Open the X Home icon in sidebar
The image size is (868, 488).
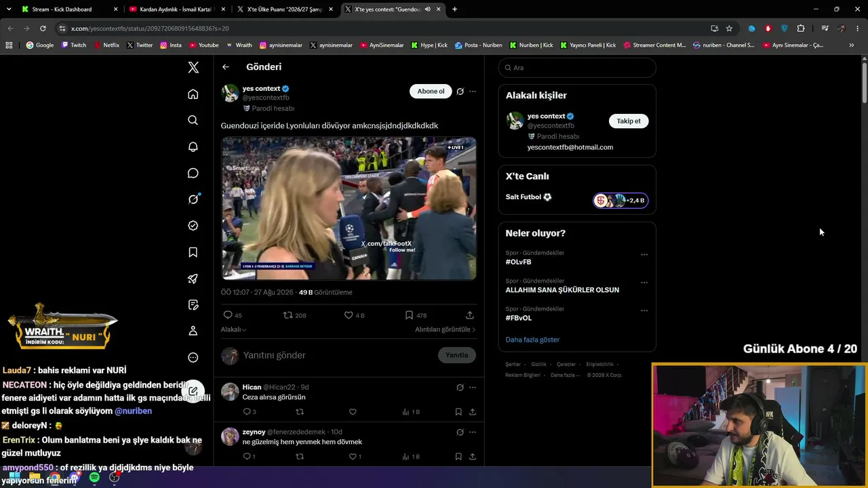pos(193,94)
